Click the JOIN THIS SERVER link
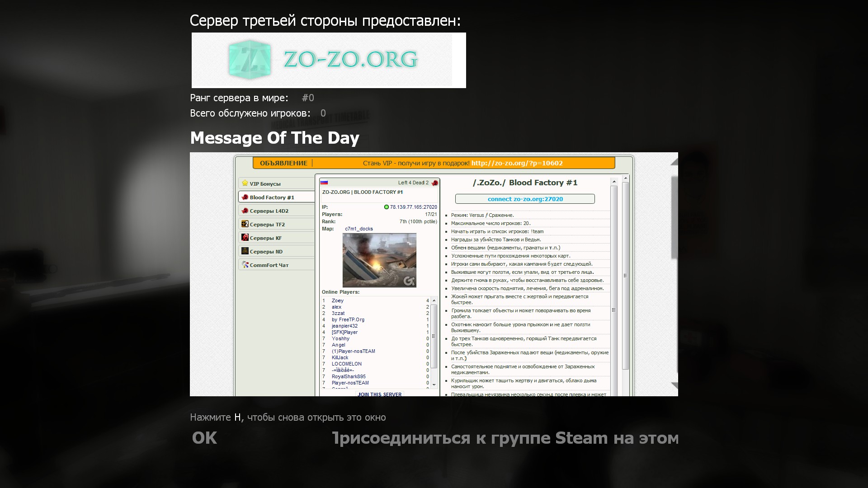Viewport: 868px width, 488px height. [379, 394]
